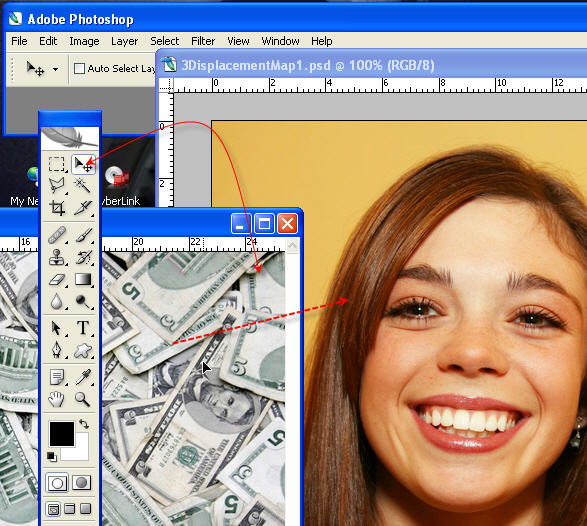This screenshot has height=526, width=587.
Task: Open the Edit menu
Action: (48, 41)
